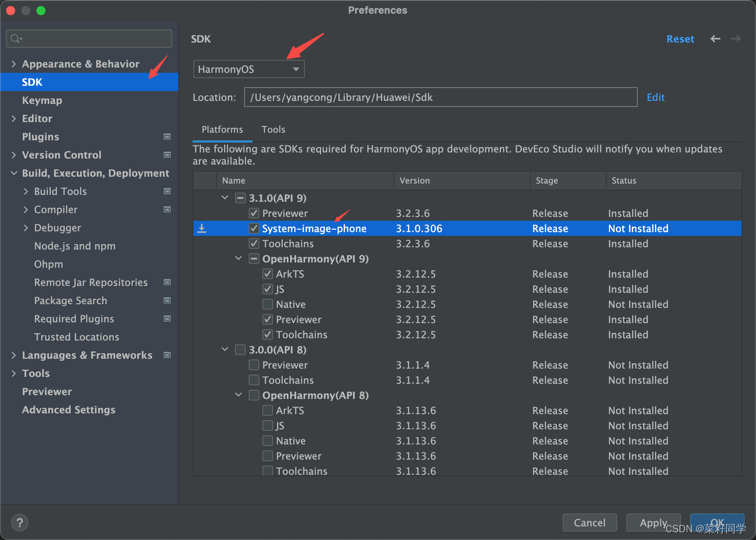
Task: Sort by the Name column header
Action: pyautogui.click(x=305, y=181)
